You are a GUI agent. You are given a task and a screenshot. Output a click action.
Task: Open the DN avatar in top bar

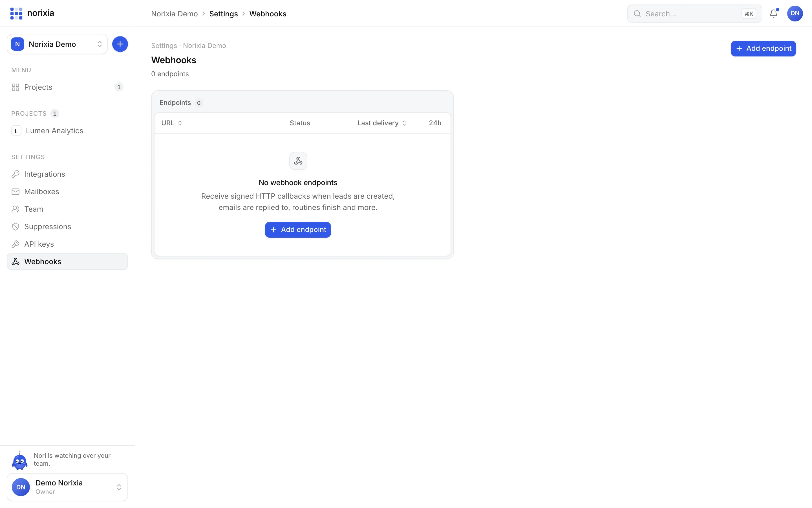pos(795,14)
